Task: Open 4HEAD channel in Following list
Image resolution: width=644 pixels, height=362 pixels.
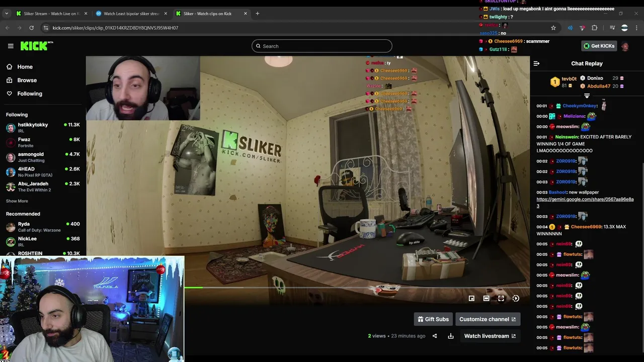Action: click(43, 171)
